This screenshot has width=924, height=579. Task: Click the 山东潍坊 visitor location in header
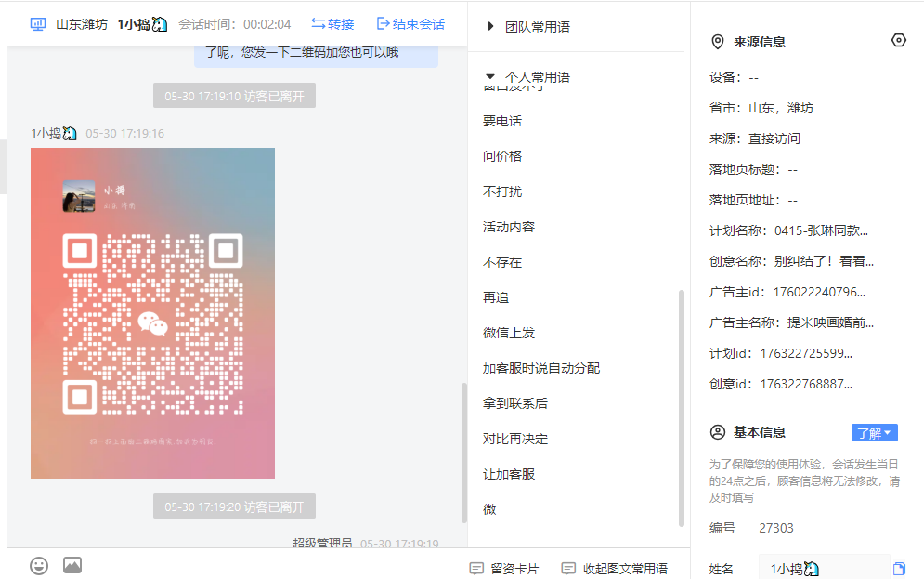(x=82, y=24)
